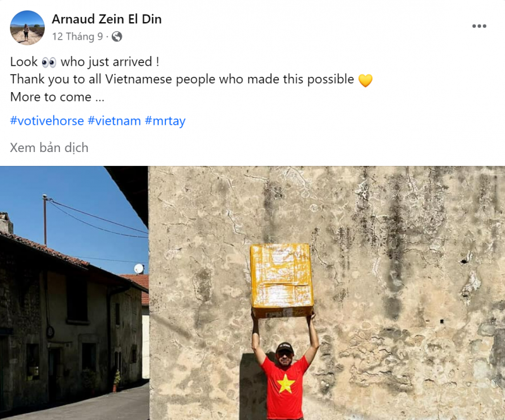Click the dark doorway of the old house
The width and height of the screenshot is (505, 420).
[54, 373]
